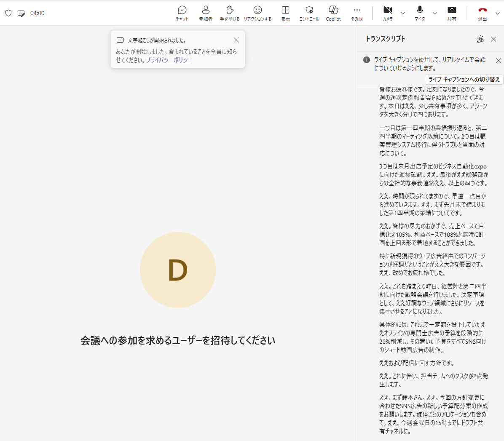Expand the 退出 (Leave) options chevron
Viewport: 504px width, 441px height.
point(498,13)
